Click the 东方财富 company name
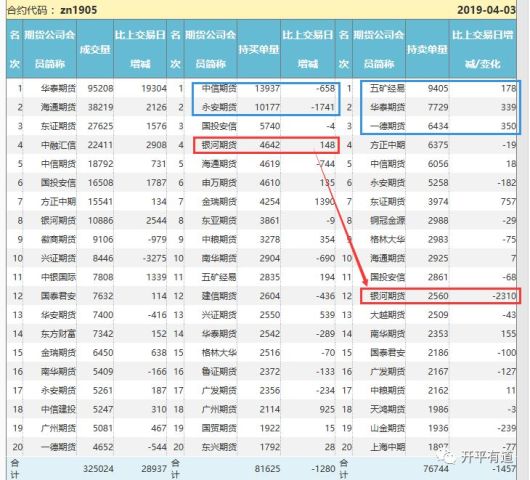530x480 pixels. tap(58, 334)
